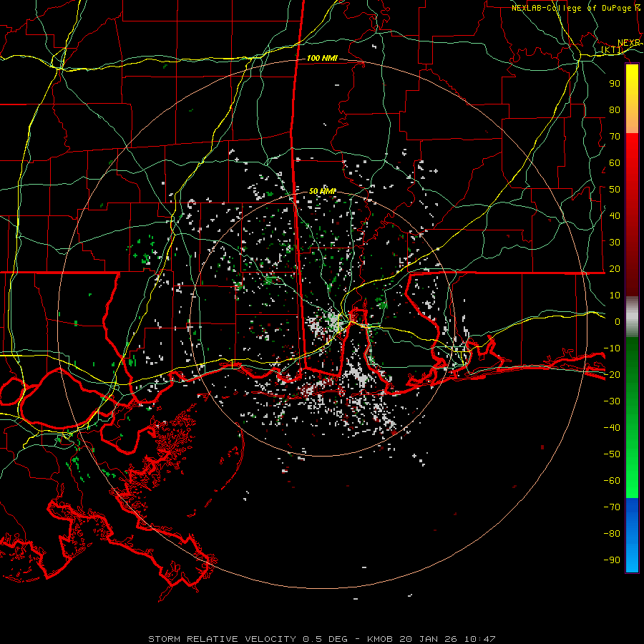
Task: Click the -20 value on the velocity scale
Action: click(612, 374)
